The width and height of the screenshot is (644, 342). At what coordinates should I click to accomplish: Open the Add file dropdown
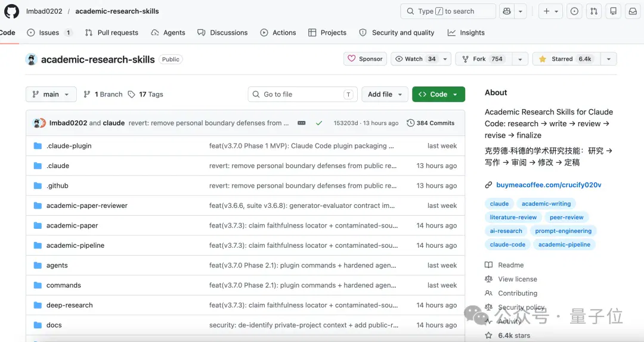[385, 94]
